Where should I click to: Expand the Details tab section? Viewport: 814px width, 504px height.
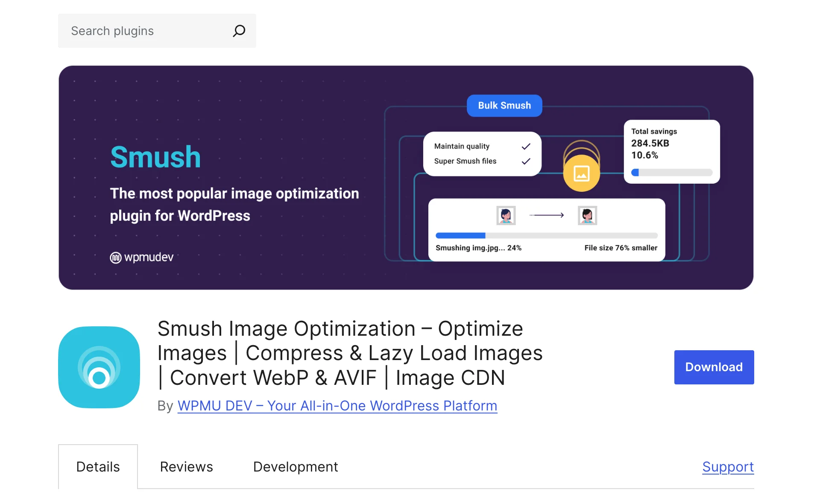coord(98,466)
